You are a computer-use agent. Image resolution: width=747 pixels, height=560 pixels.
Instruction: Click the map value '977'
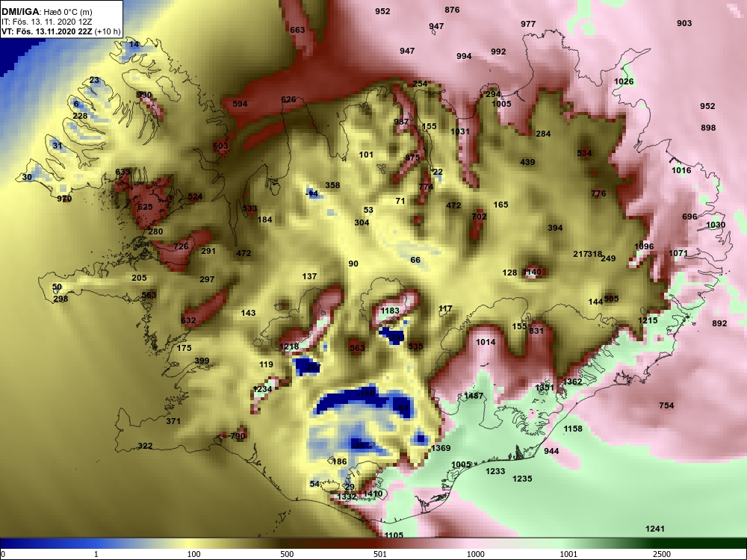click(x=528, y=24)
